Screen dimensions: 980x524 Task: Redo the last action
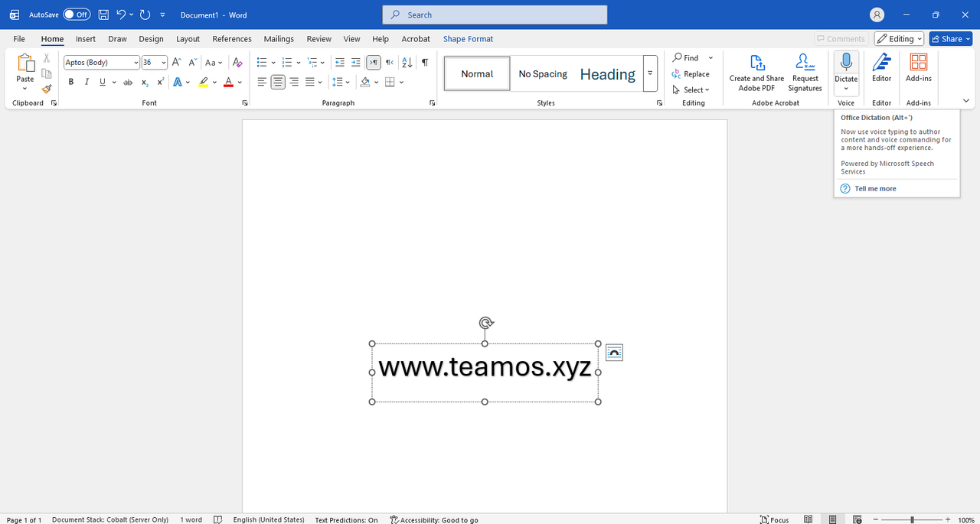coord(145,15)
